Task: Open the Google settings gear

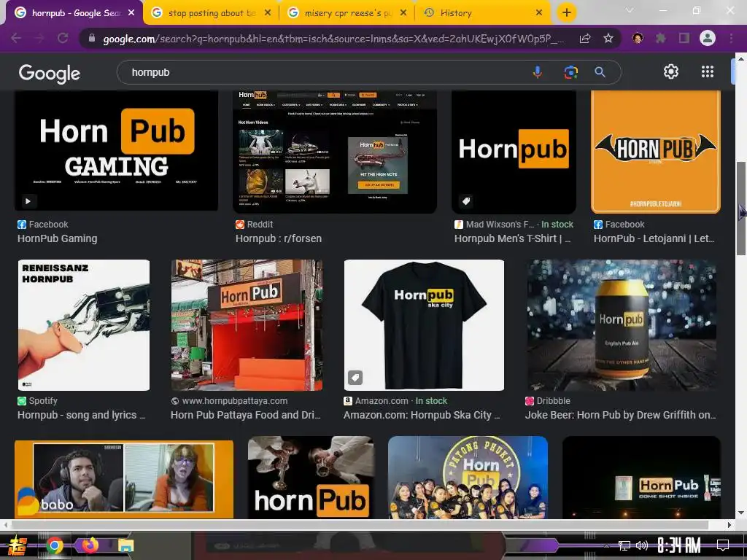Action: tap(671, 72)
